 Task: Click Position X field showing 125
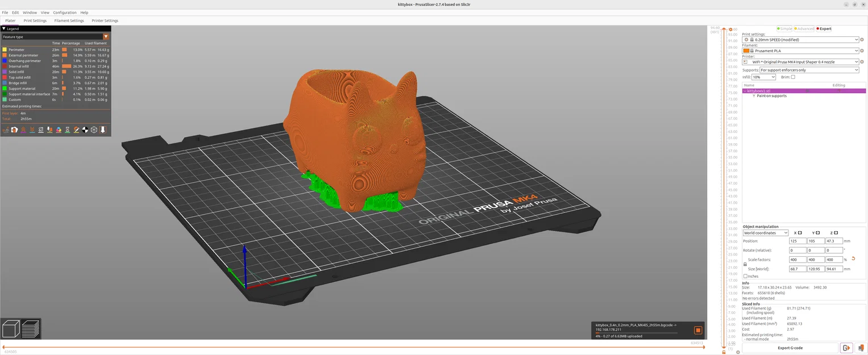pos(798,241)
